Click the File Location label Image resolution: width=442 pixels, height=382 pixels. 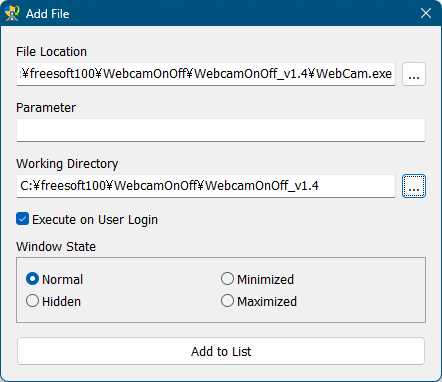tap(51, 52)
